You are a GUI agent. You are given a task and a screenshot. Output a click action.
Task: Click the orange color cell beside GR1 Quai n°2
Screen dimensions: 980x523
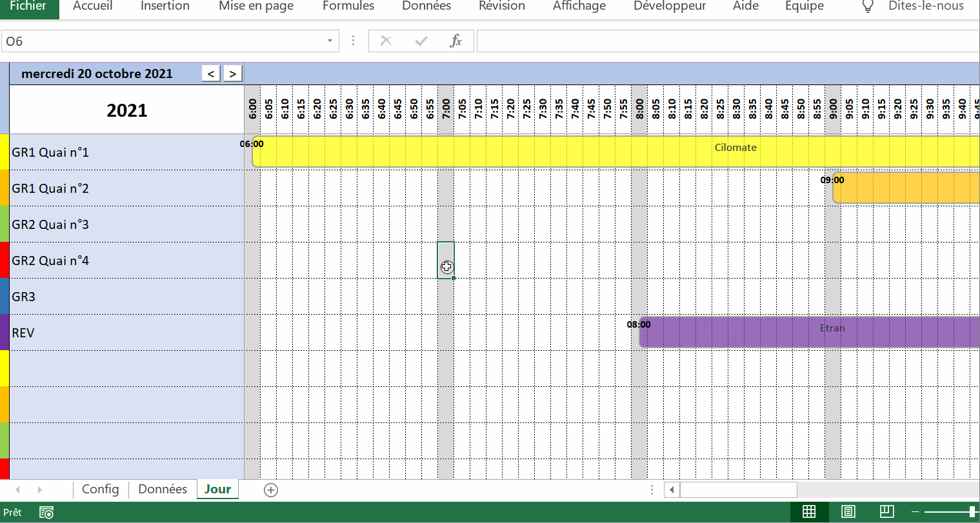[5, 188]
